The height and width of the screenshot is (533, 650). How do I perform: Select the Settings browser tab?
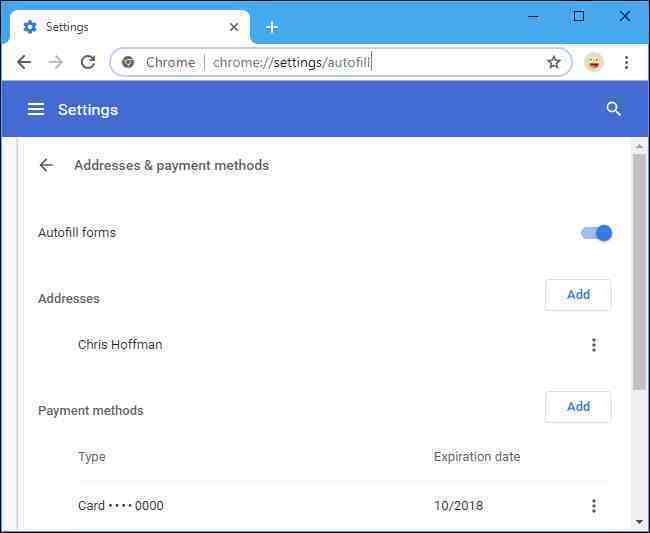pos(129,27)
